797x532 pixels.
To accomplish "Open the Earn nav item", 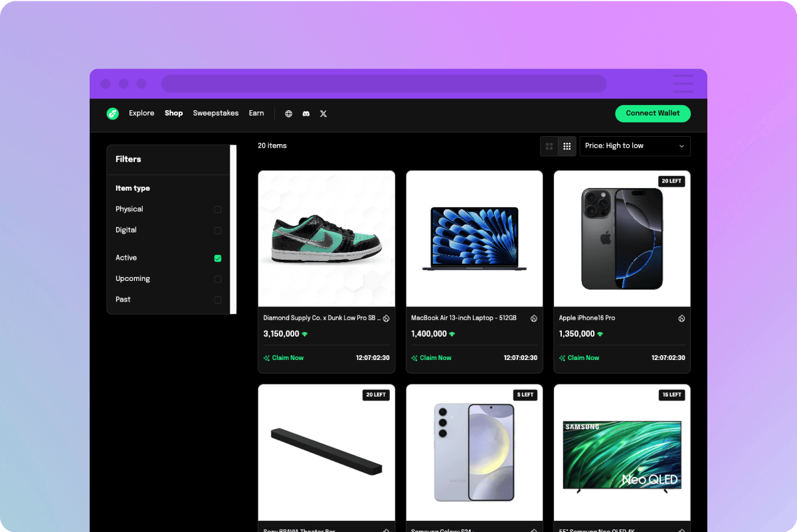I will (256, 114).
